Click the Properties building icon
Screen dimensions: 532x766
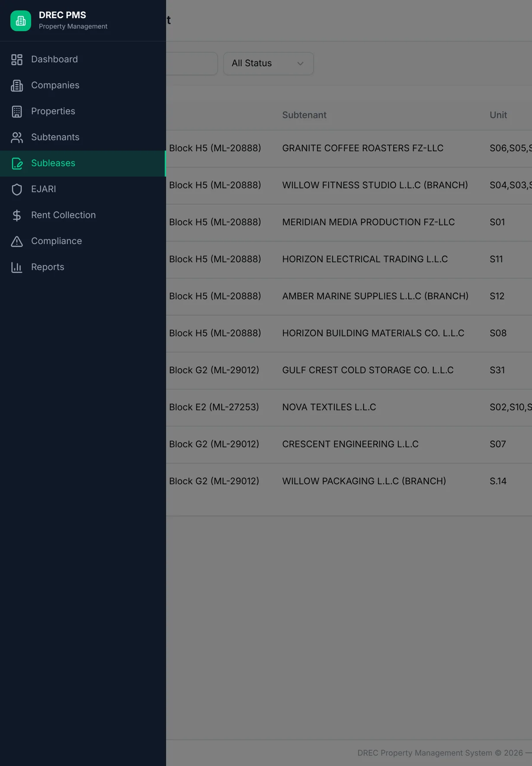click(17, 112)
